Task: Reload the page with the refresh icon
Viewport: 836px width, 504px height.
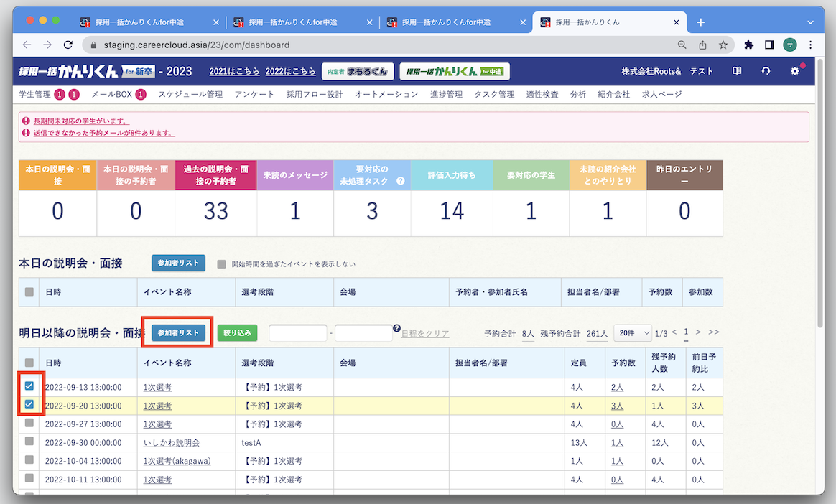Action: (68, 45)
